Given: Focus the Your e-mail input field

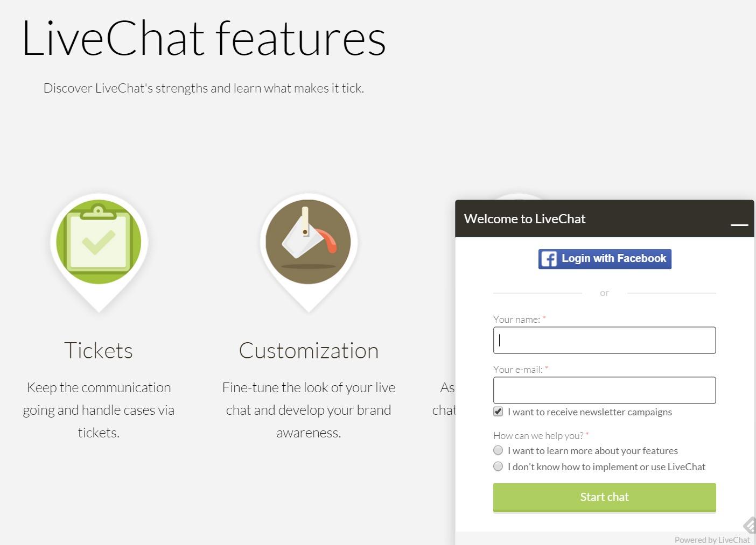Looking at the screenshot, I should pyautogui.click(x=604, y=390).
